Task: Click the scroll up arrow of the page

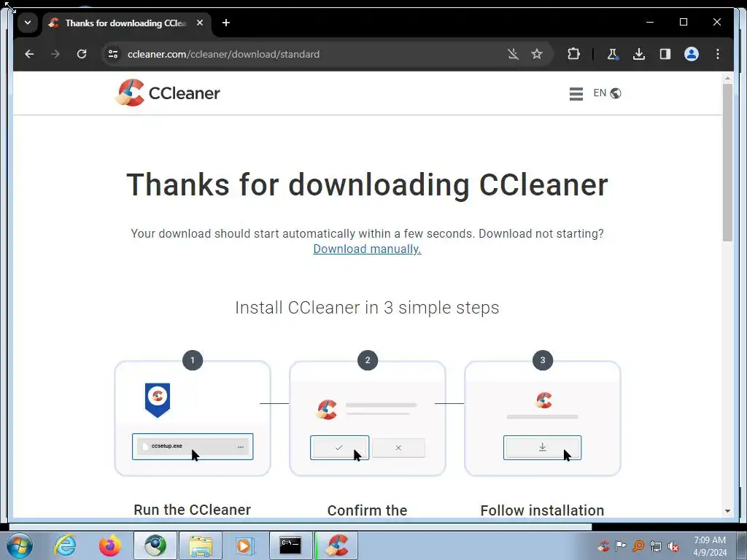Action: [727, 78]
